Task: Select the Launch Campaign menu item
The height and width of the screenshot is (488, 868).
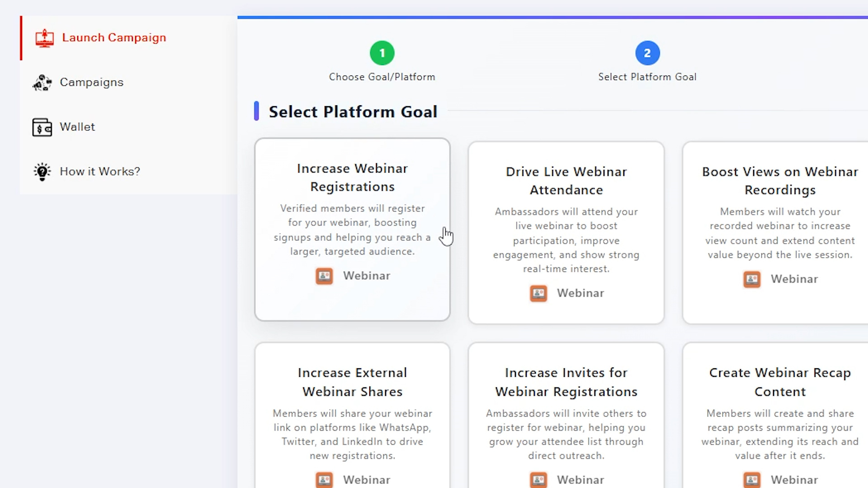Action: tap(114, 38)
